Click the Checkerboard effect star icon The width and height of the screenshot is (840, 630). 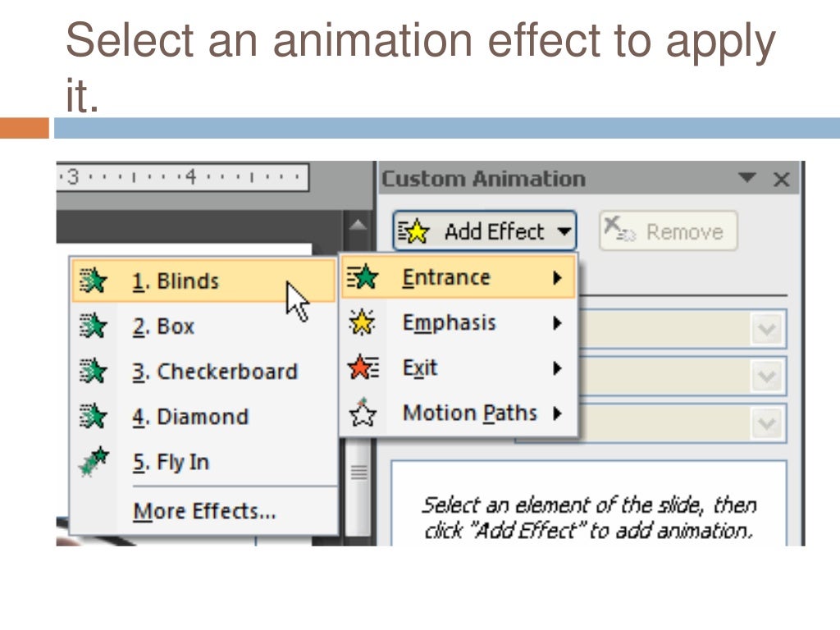[x=93, y=371]
